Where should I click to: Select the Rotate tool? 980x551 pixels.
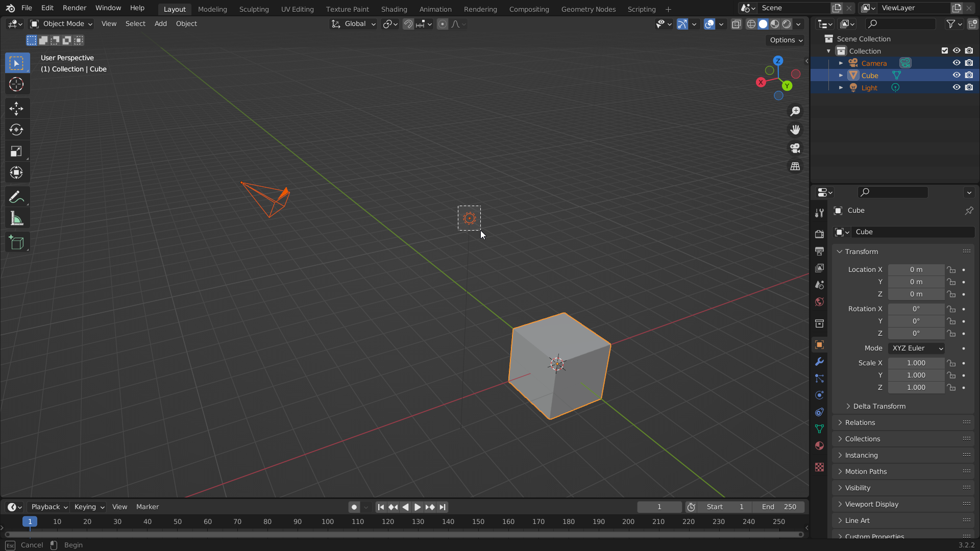click(x=16, y=130)
